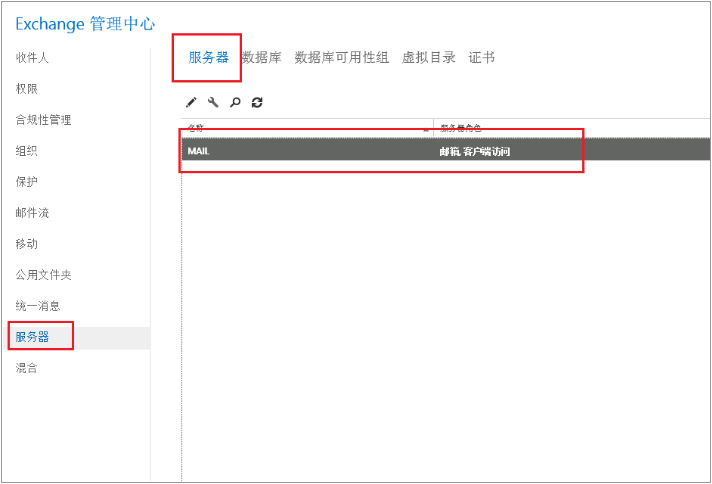Viewport: 712px width, 484px height.
Task: Select 邮件流 in left navigation
Action: pyautogui.click(x=32, y=213)
